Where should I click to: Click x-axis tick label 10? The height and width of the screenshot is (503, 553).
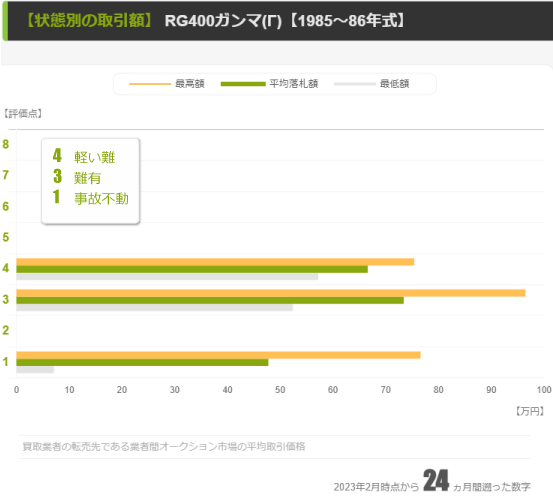69,390
